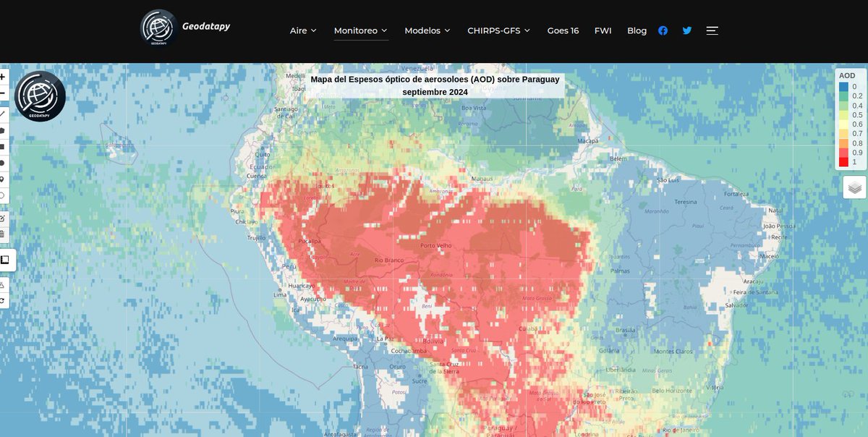
Task: Expand the CHIRPS-GFS dropdown menu
Action: (499, 30)
